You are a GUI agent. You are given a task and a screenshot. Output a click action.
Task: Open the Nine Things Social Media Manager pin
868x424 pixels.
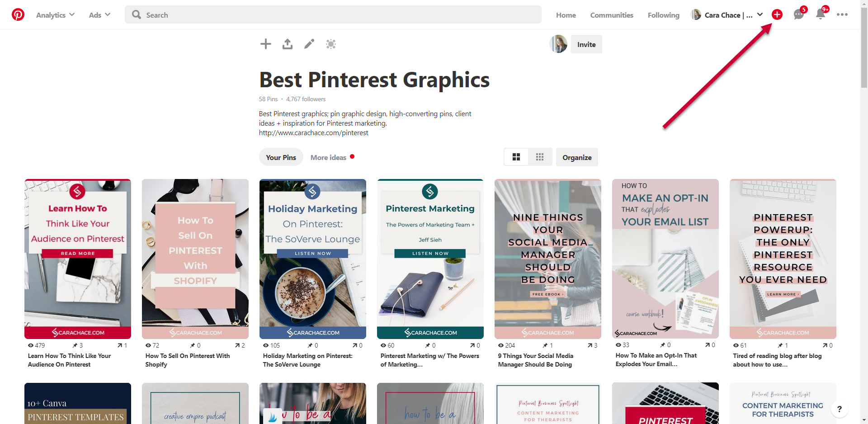point(548,259)
